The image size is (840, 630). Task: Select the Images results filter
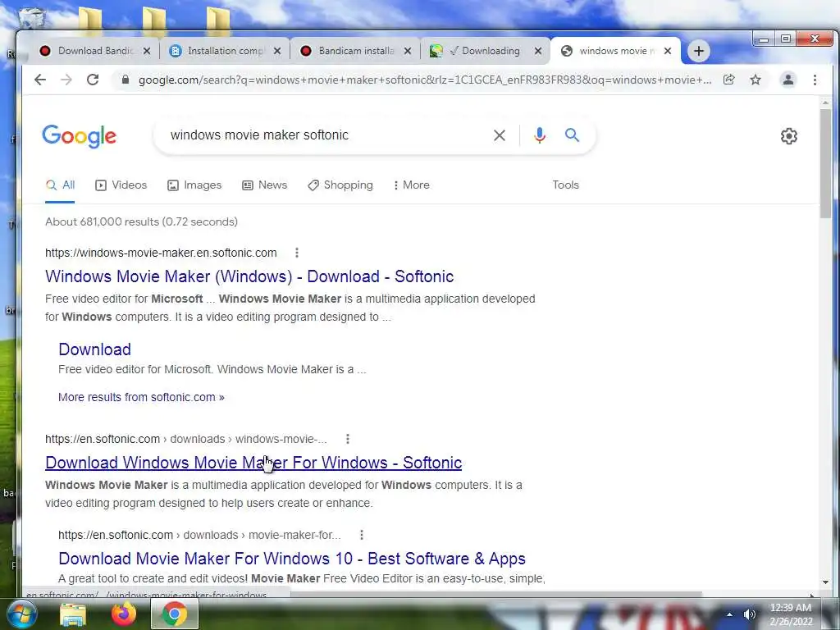(194, 185)
